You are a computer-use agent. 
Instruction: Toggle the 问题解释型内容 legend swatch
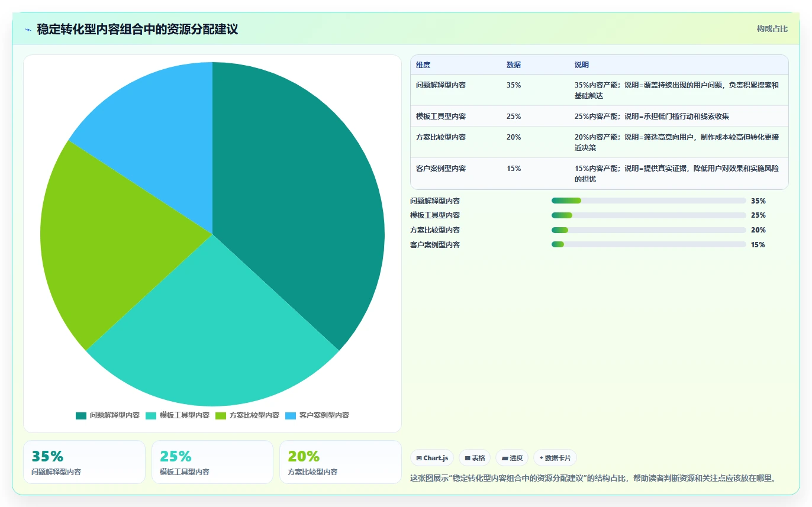click(x=81, y=415)
